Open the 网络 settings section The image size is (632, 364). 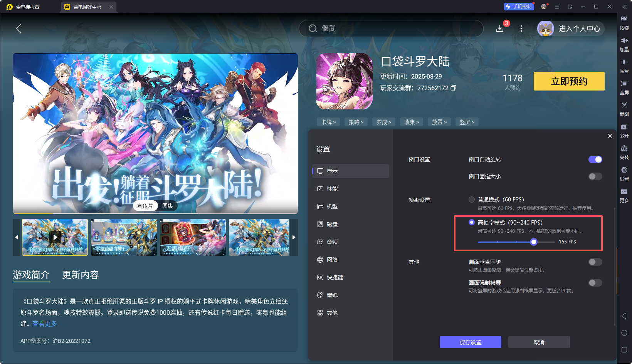(x=351, y=260)
